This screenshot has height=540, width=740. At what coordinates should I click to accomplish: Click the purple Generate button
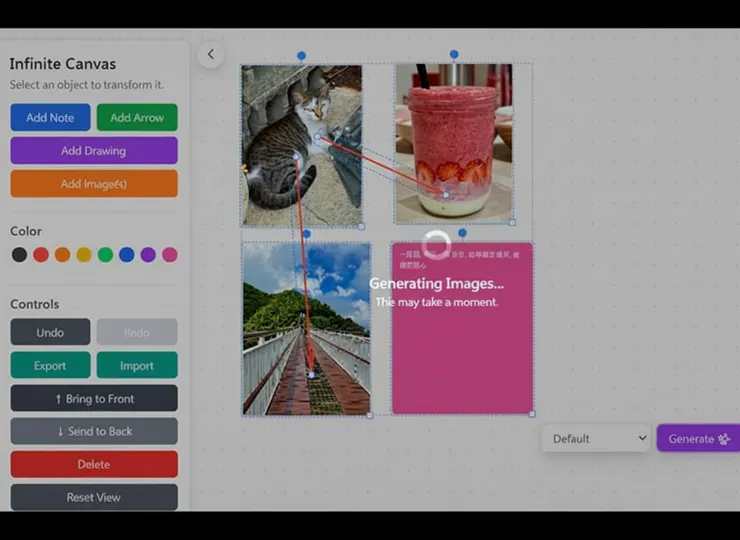(x=699, y=439)
